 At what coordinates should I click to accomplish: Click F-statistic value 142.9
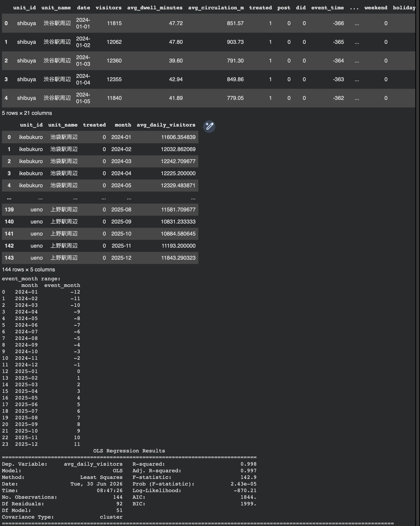pos(248,477)
